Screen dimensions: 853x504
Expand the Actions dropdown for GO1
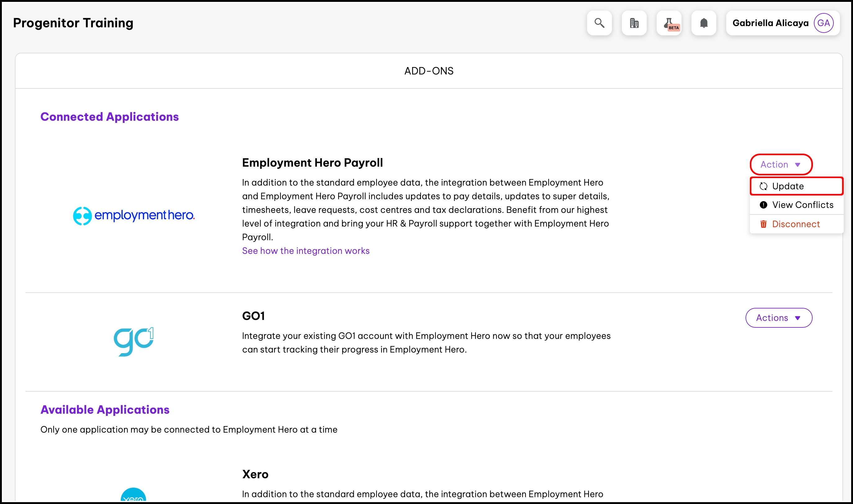pos(779,318)
